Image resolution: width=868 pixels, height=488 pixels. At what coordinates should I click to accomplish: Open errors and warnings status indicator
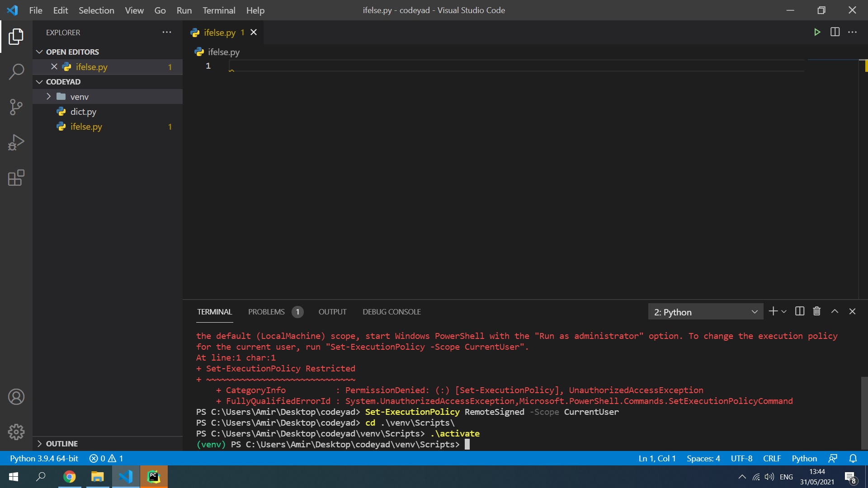(x=106, y=458)
